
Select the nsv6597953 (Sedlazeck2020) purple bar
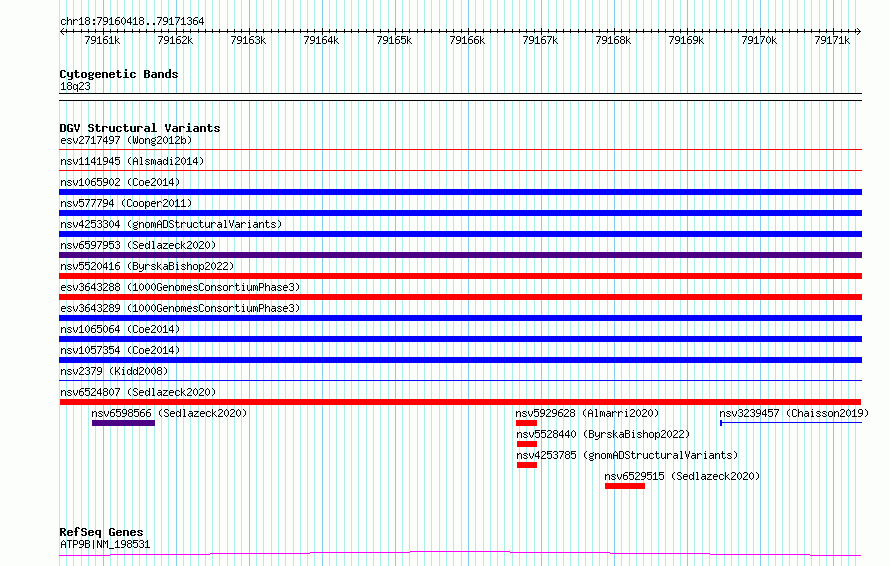pos(460,255)
